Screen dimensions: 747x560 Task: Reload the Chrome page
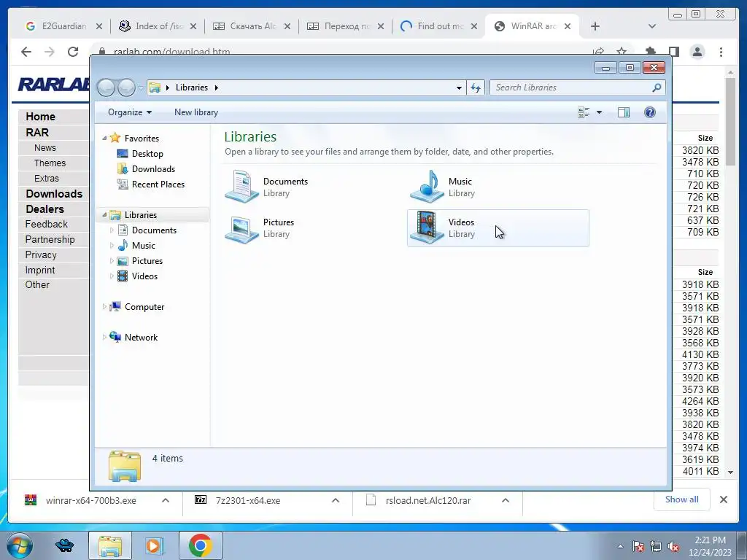point(73,52)
